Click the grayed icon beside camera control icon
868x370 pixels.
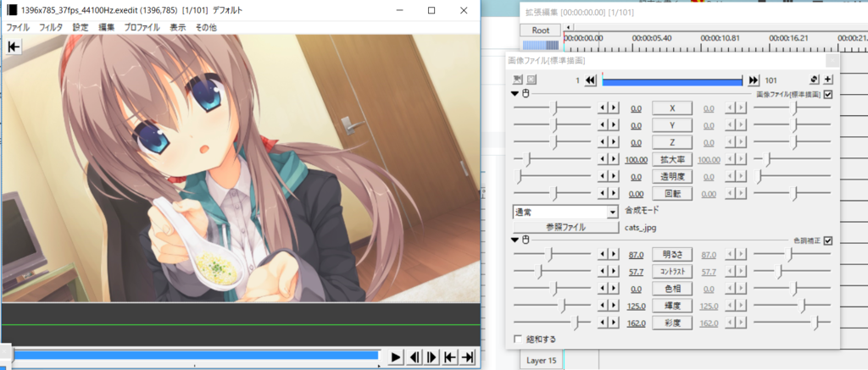tap(531, 80)
